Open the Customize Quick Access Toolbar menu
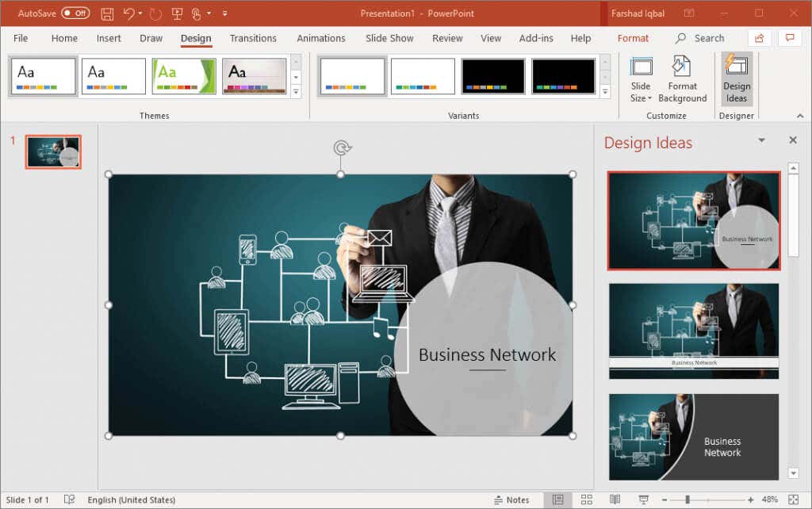812x509 pixels. coord(225,13)
